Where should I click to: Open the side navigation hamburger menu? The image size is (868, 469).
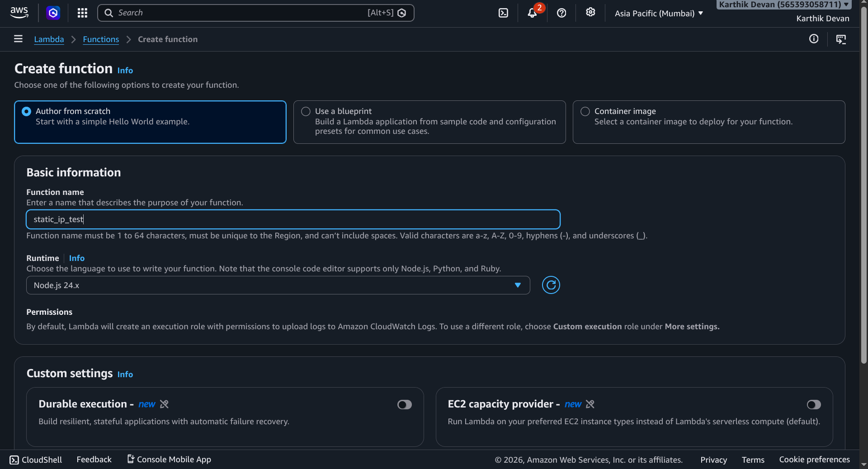(x=18, y=39)
